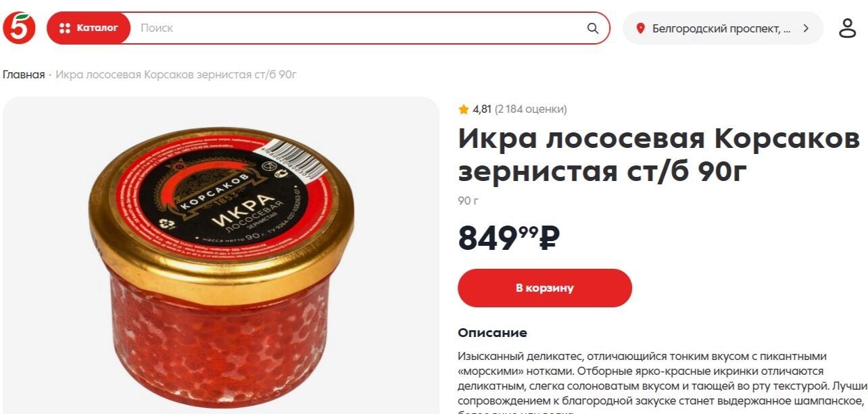Click the Икра лососевая Корсаков breadcrumb
Screen dimensions: 868x414
176,74
